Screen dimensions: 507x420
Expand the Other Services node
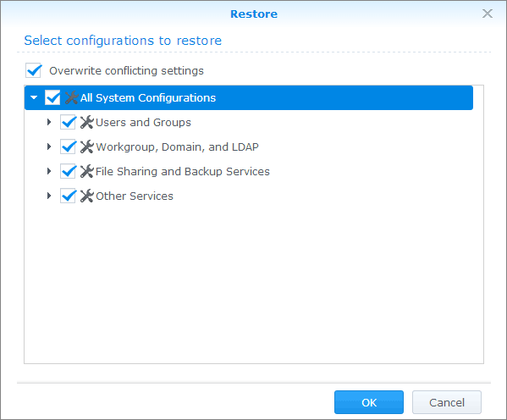(49, 196)
